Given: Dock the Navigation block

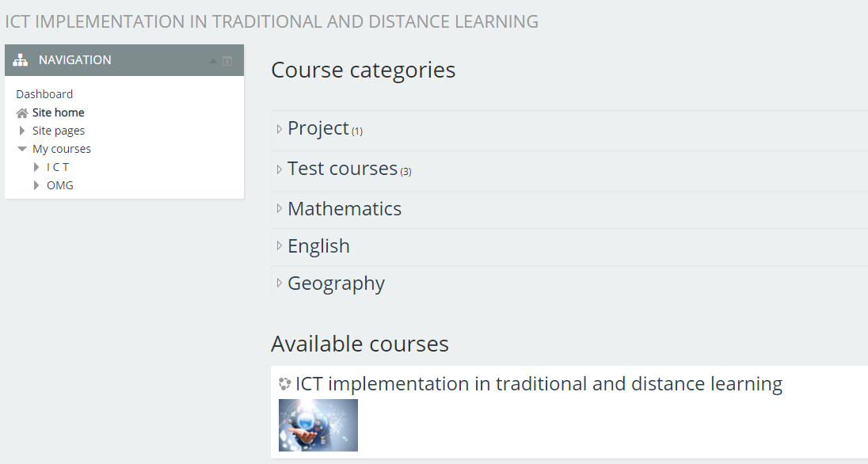Looking at the screenshot, I should pyautogui.click(x=227, y=61).
